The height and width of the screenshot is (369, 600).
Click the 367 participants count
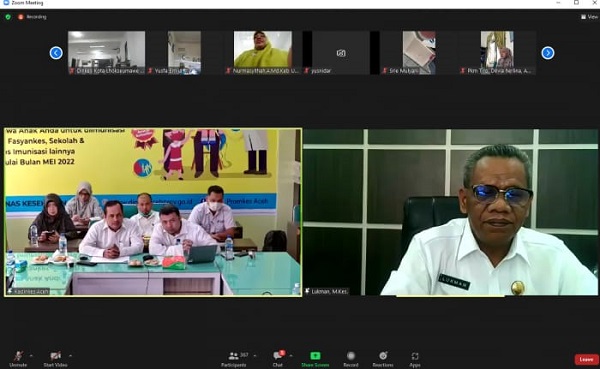pyautogui.click(x=244, y=355)
